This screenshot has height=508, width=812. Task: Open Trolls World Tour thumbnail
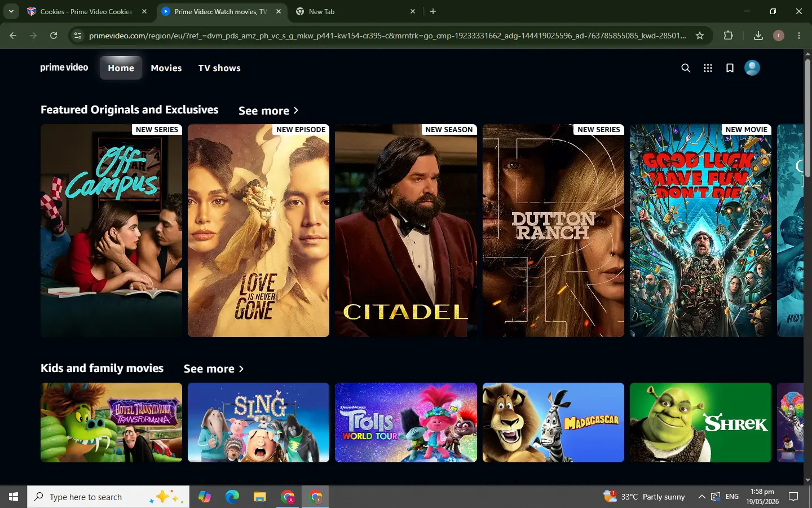click(x=406, y=422)
